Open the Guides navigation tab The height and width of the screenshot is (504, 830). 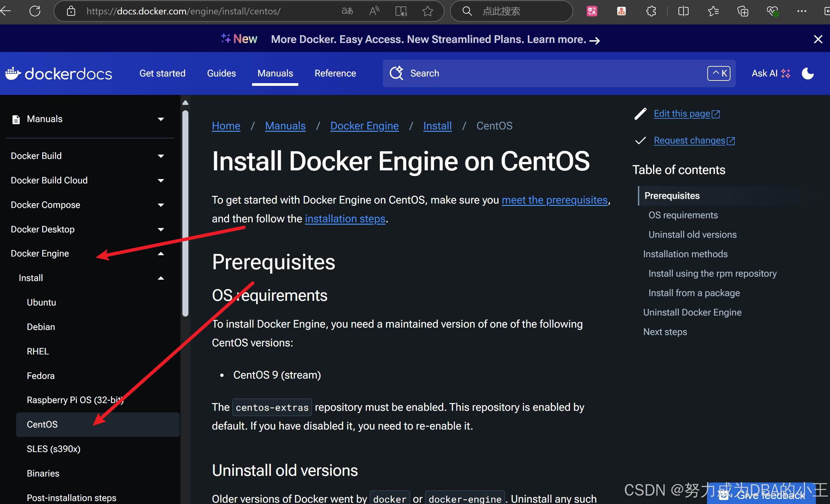221,73
